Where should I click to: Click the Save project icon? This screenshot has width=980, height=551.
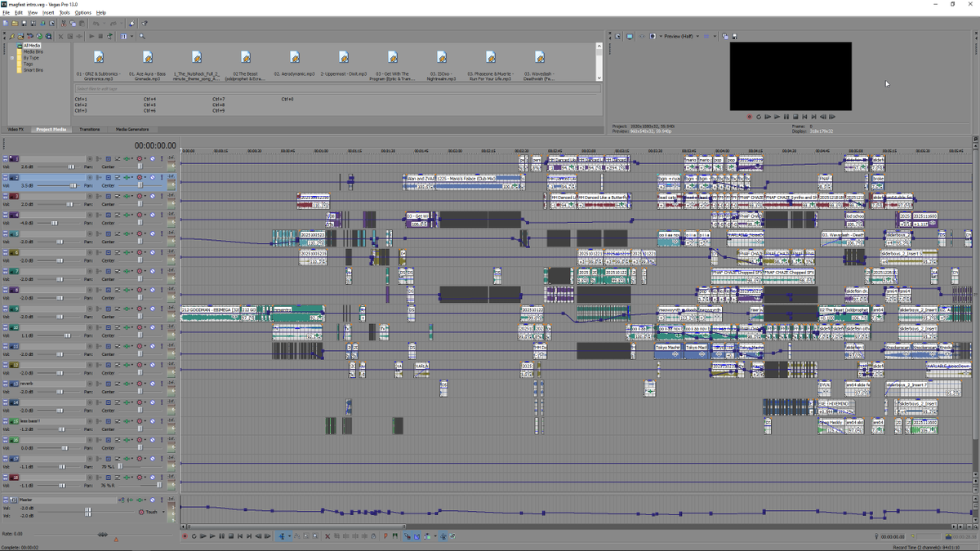coord(24,23)
